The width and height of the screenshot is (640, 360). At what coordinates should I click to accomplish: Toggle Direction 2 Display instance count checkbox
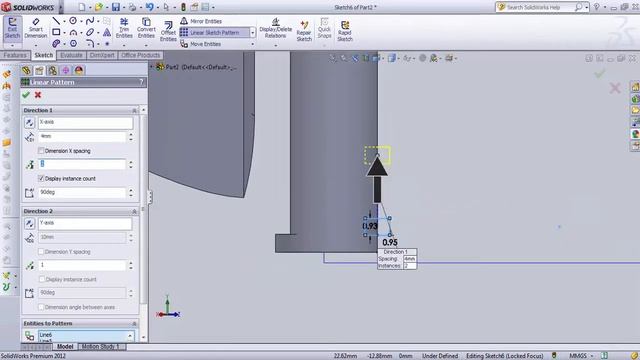(41, 279)
